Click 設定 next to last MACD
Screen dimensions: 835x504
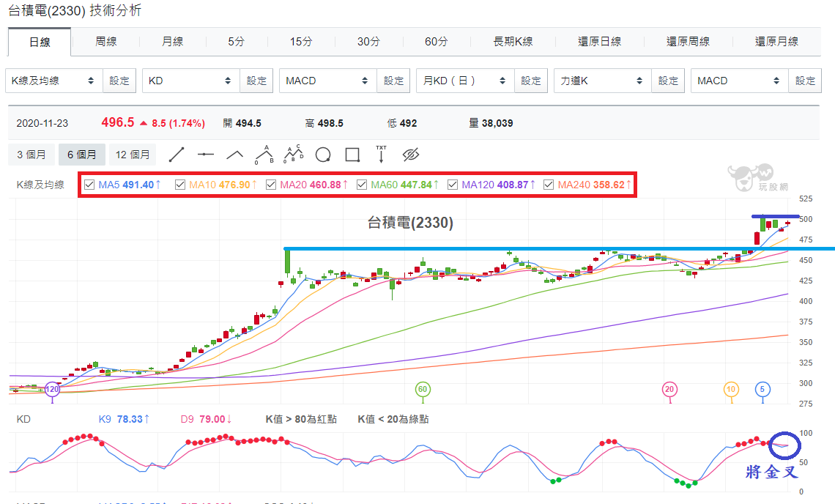[x=805, y=81]
